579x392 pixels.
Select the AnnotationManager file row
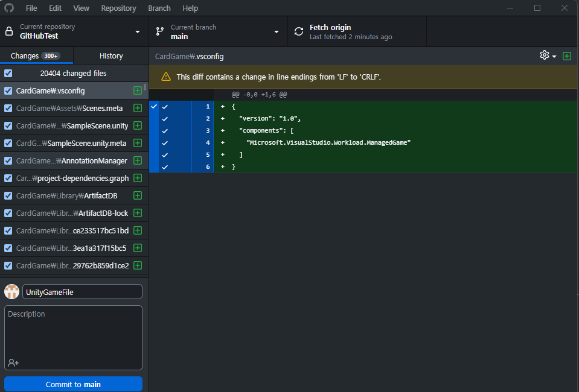(74, 160)
